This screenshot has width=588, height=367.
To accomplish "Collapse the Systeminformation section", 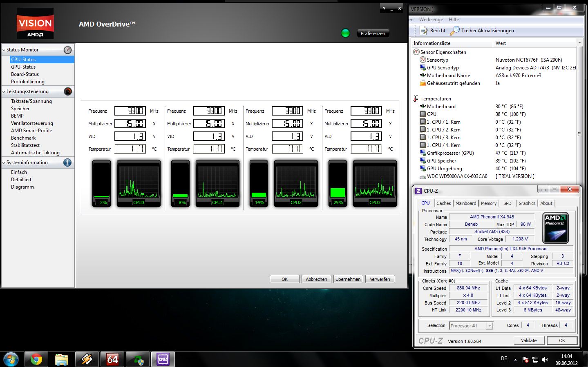I will click(x=4, y=162).
